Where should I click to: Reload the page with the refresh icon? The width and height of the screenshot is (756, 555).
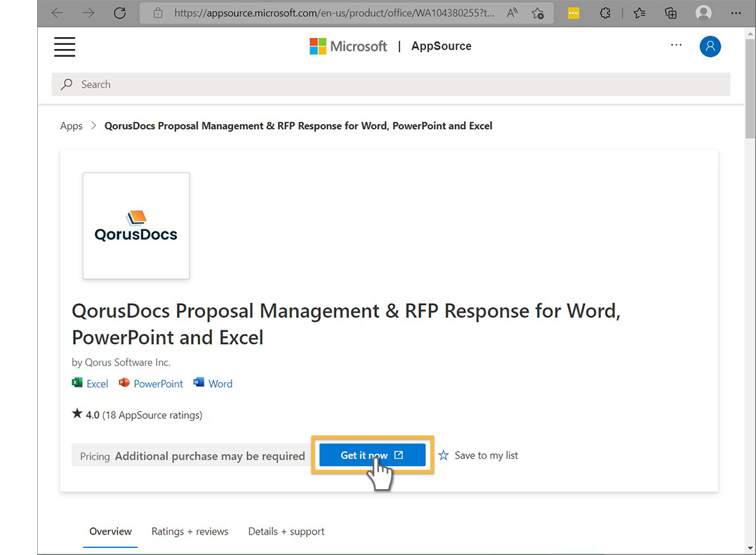pyautogui.click(x=119, y=13)
